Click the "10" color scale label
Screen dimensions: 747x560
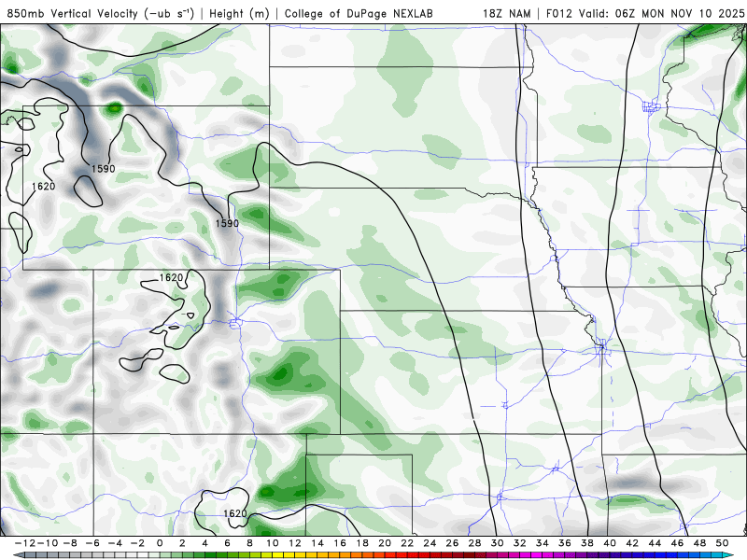272,543
